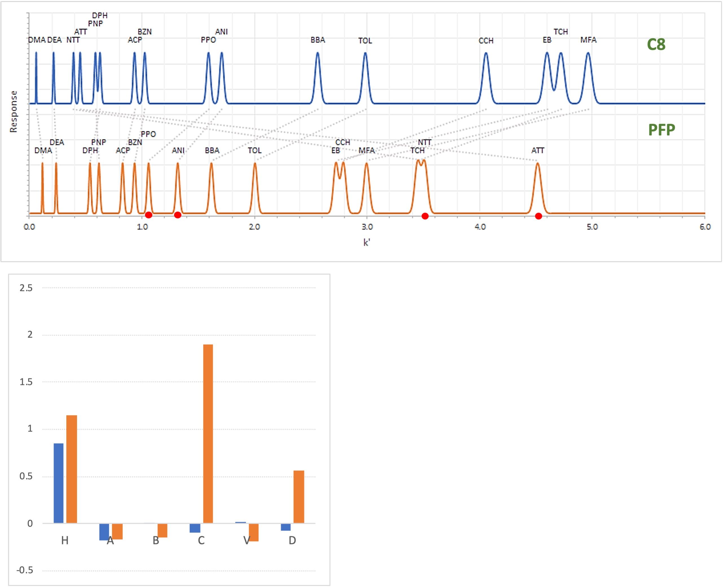Select the tall orange bar for C
Image resolution: width=728 pixels, height=588 pixels.
pyautogui.click(x=208, y=434)
